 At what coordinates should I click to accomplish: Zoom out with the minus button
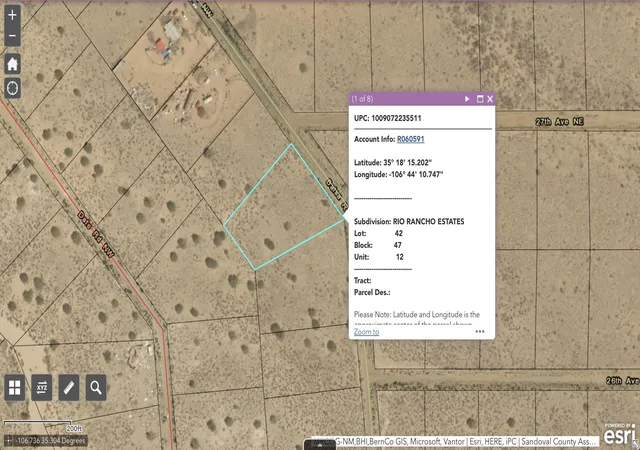pyautogui.click(x=12, y=36)
